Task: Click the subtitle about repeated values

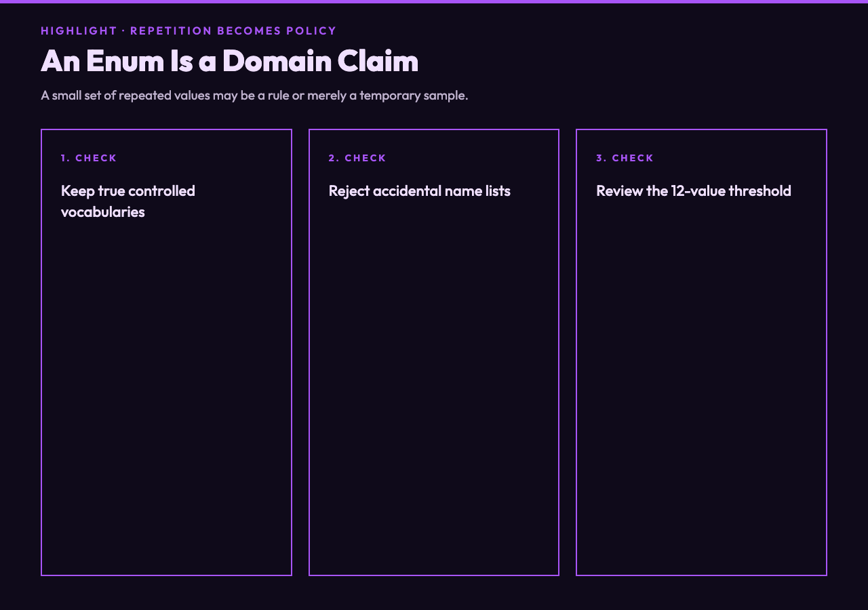Action: 254,95
